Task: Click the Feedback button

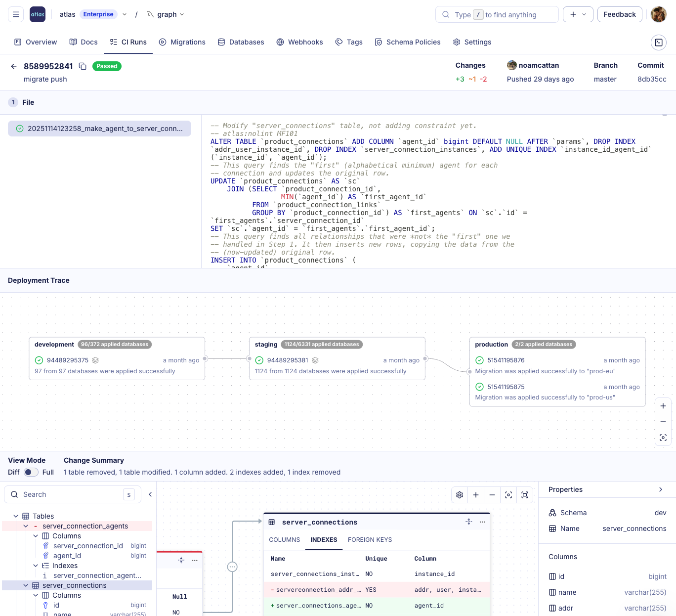Action: [x=619, y=14]
